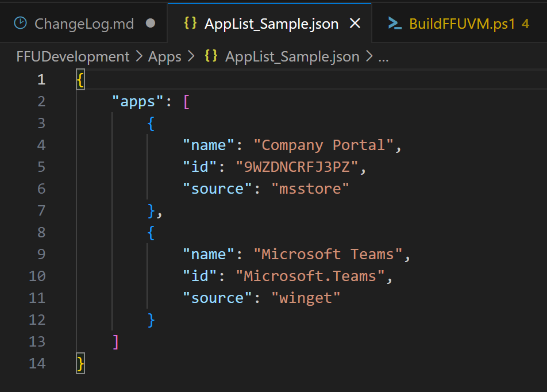Click the problem count 4 on BuildFFUVM.ps1 tab
Image resolution: width=547 pixels, height=392 pixels.
525,24
